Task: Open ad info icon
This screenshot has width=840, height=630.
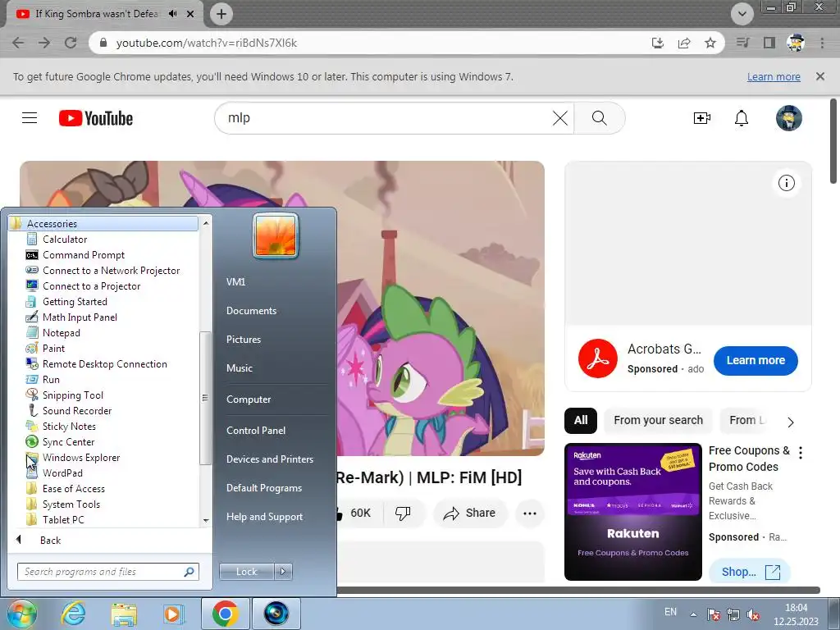Action: [x=786, y=183]
